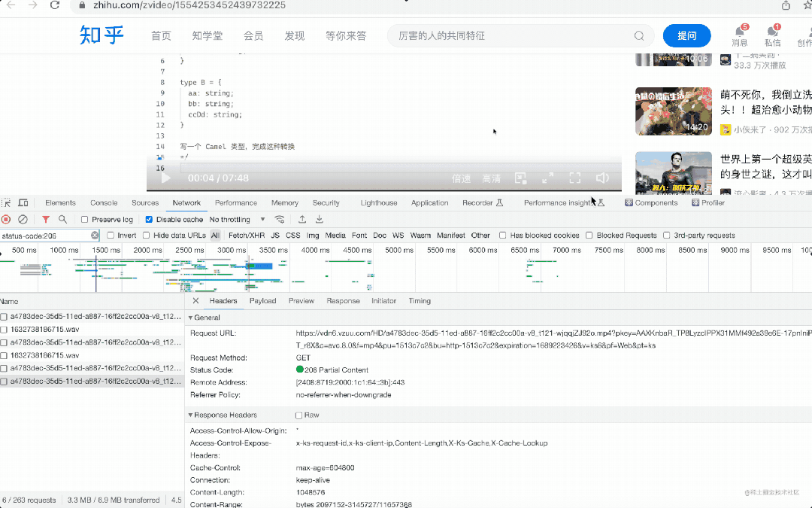Toggle picture-in-picture on the video player
The image size is (812, 508).
[520, 178]
